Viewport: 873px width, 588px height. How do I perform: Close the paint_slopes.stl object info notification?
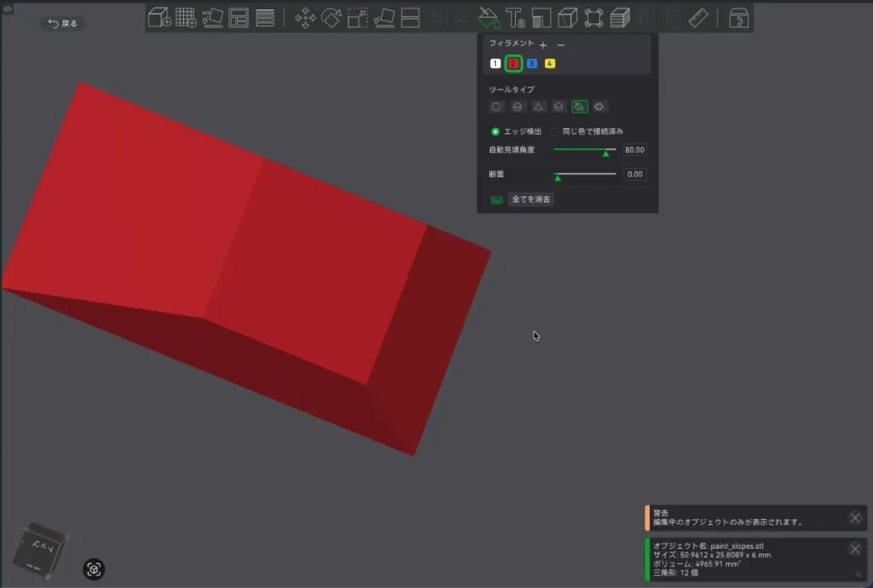tap(855, 549)
